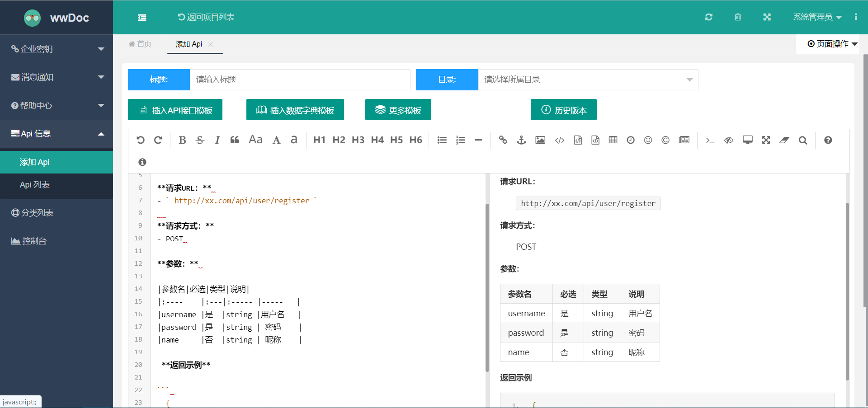
Task: Jump to line via terminal icon
Action: 710,140
